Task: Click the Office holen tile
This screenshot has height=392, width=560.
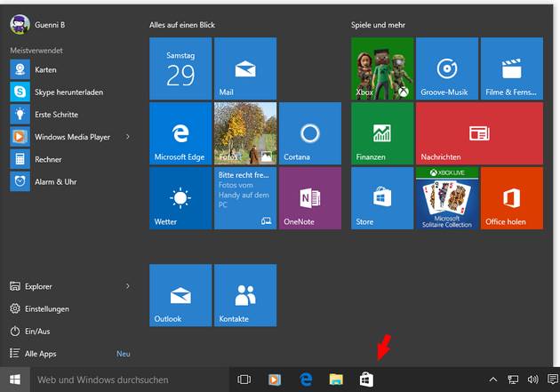Action: (x=512, y=198)
